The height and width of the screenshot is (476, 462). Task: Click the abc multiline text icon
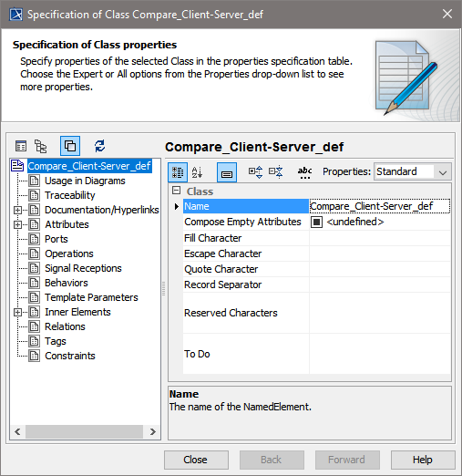click(x=305, y=172)
